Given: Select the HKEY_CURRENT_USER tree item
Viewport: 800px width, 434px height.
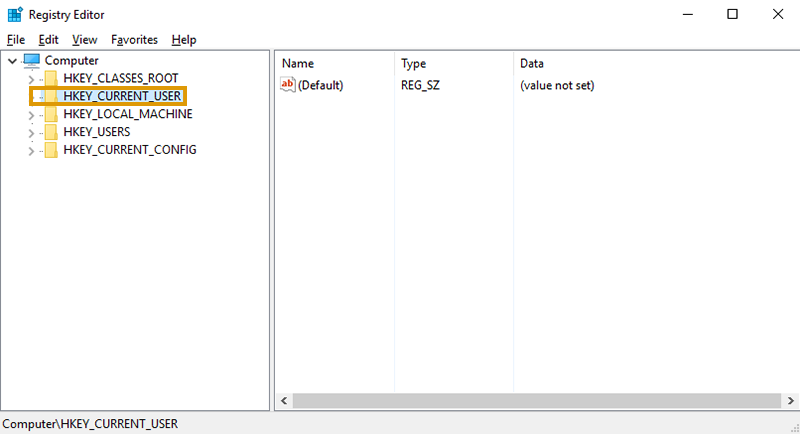Looking at the screenshot, I should point(121,96).
